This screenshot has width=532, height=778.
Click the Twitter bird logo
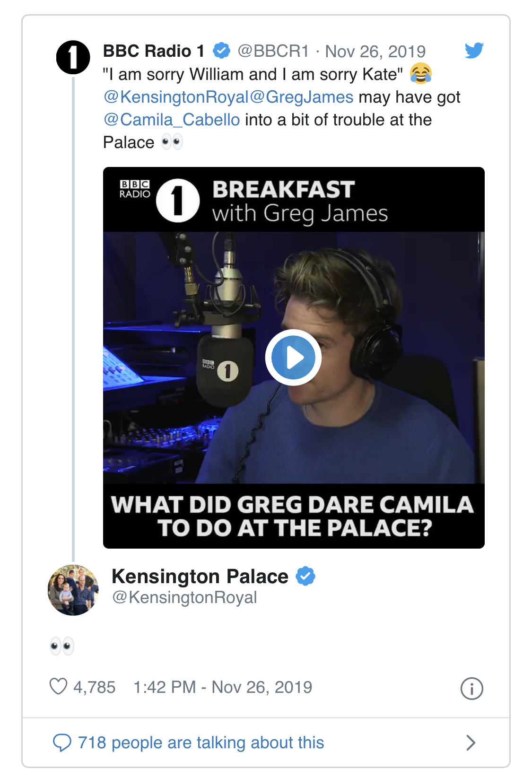474,50
